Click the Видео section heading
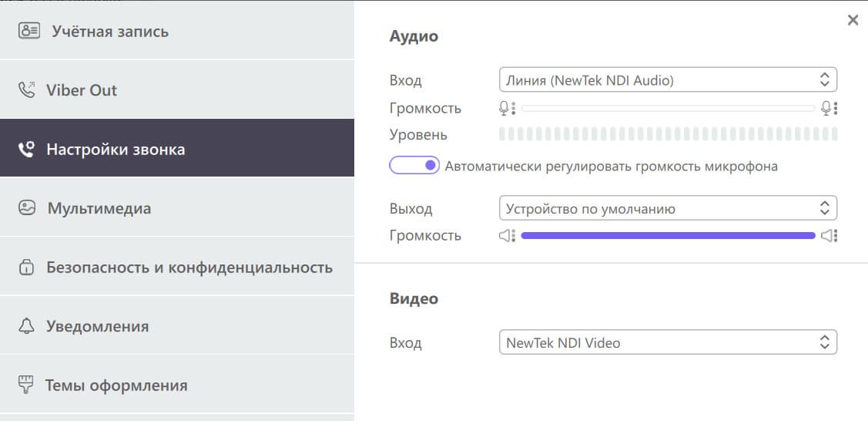Viewport: 868px width, 421px height. 414,298
